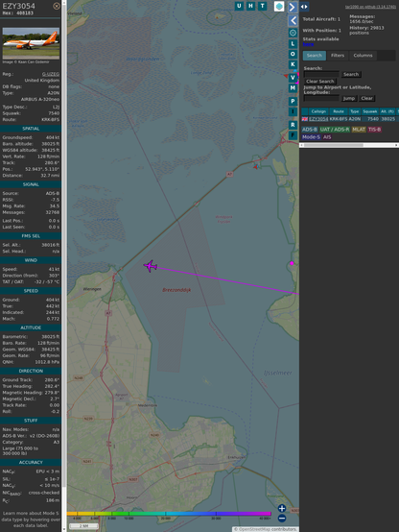Screen dimensions: 399x532
Task: Click the SPATIAL section header
Action: click(x=31, y=129)
